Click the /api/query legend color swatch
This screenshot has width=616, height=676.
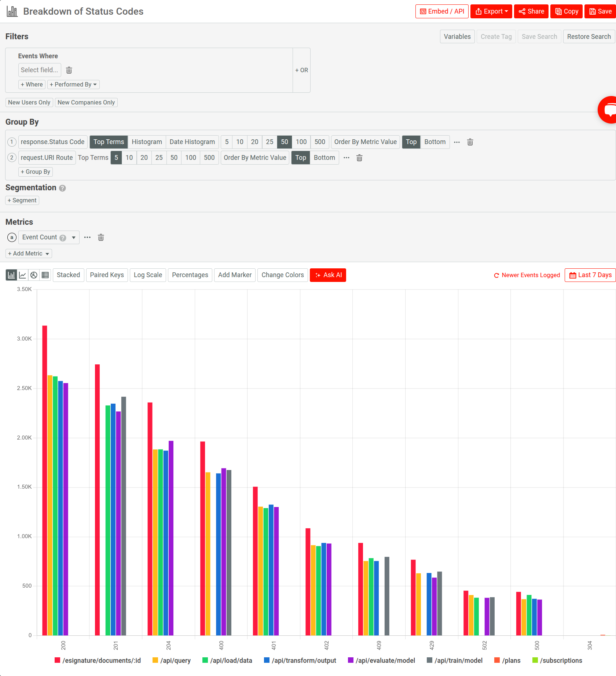[155, 660]
